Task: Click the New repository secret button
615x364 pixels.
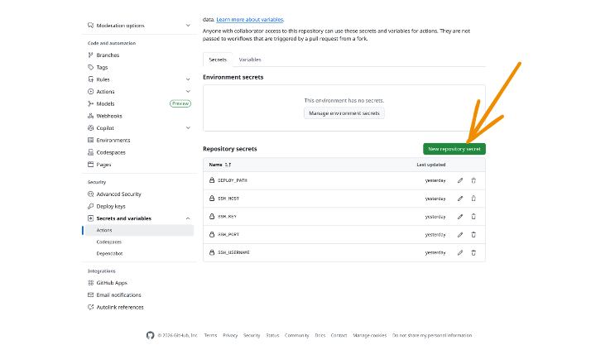Action: coord(454,149)
